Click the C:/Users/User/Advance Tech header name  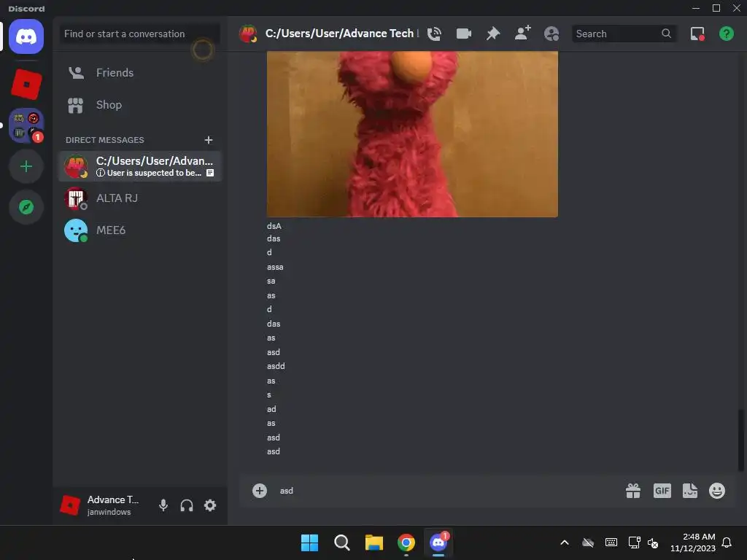[x=339, y=34]
